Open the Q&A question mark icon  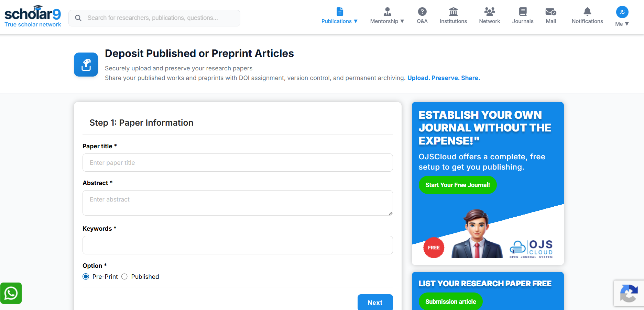click(x=422, y=12)
